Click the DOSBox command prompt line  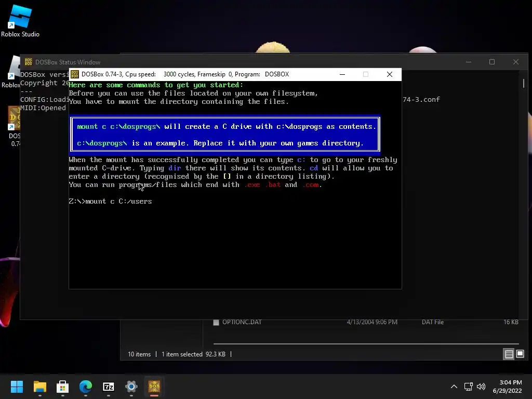pyautogui.click(x=110, y=202)
